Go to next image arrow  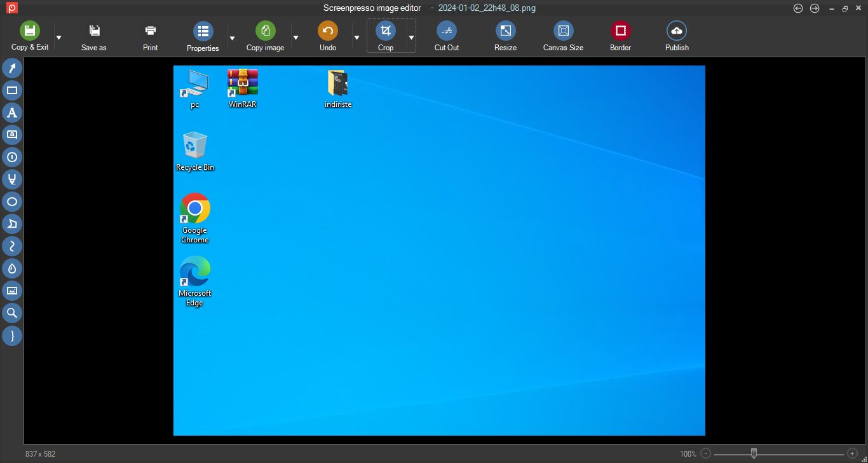pyautogui.click(x=814, y=8)
